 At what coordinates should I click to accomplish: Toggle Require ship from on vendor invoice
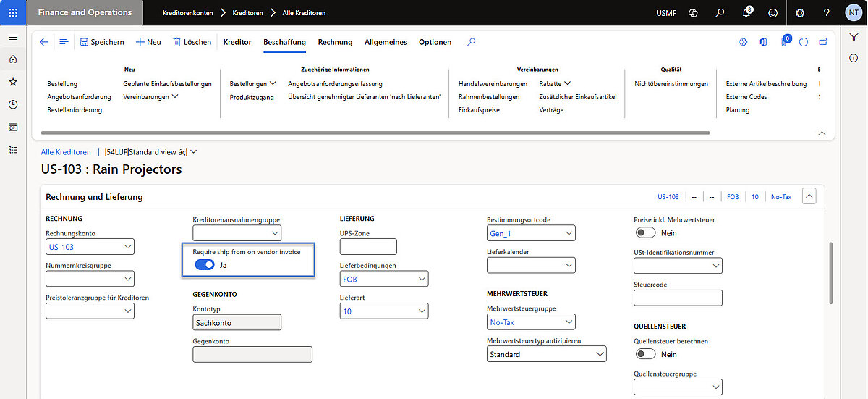pos(205,265)
